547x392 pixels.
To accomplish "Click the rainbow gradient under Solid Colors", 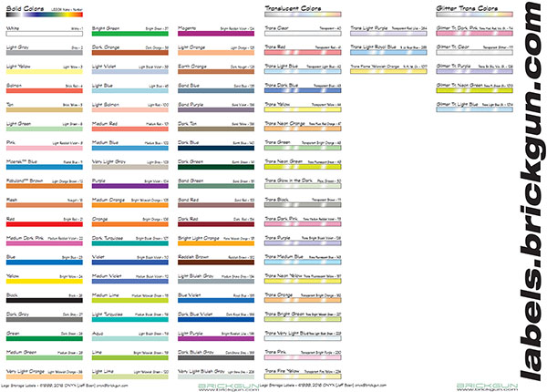I will (45, 15).
